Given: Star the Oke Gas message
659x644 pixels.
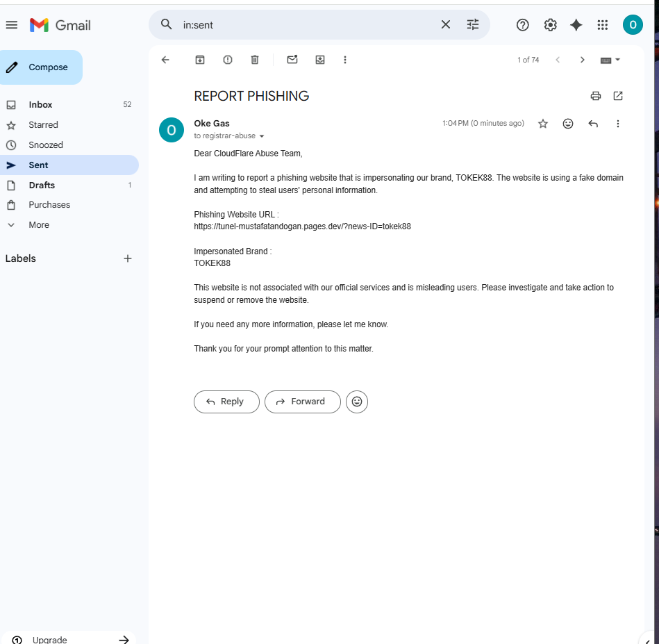Looking at the screenshot, I should (x=543, y=124).
